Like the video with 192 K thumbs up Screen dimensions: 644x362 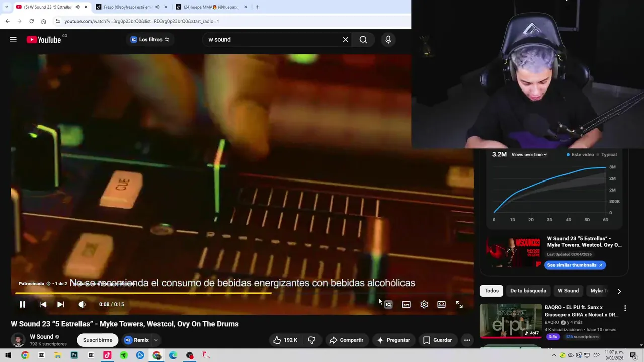(285, 340)
